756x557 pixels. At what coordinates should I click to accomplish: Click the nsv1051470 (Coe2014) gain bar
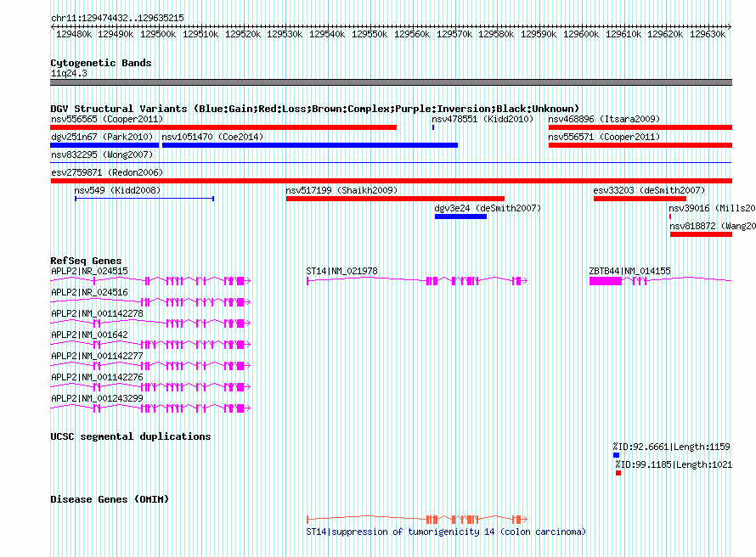(310, 145)
